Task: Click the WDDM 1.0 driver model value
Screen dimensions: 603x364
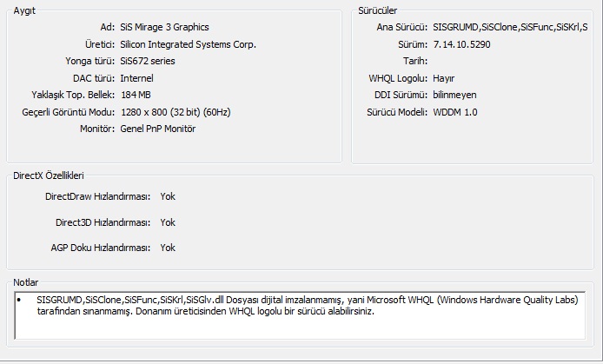Action: [455, 112]
